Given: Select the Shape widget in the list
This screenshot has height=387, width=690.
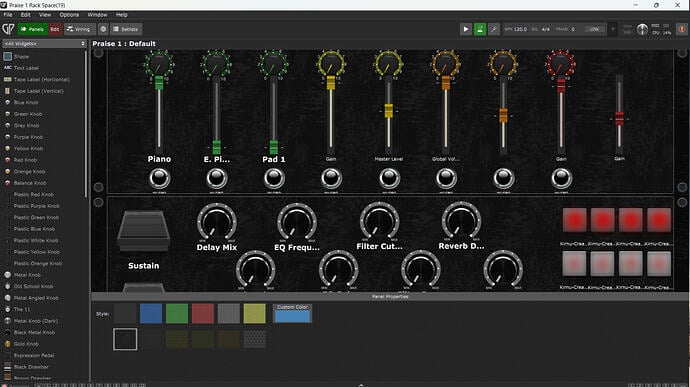Looking at the screenshot, I should pyautogui.click(x=21, y=56).
